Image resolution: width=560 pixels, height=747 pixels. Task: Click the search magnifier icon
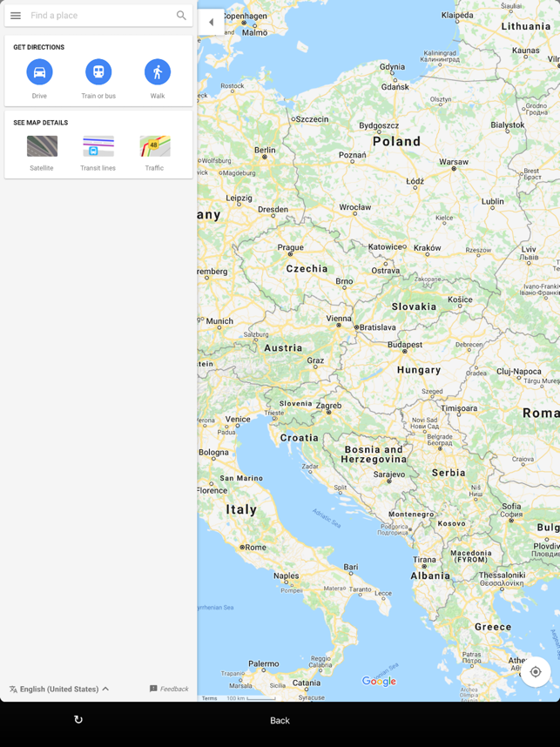pyautogui.click(x=181, y=16)
